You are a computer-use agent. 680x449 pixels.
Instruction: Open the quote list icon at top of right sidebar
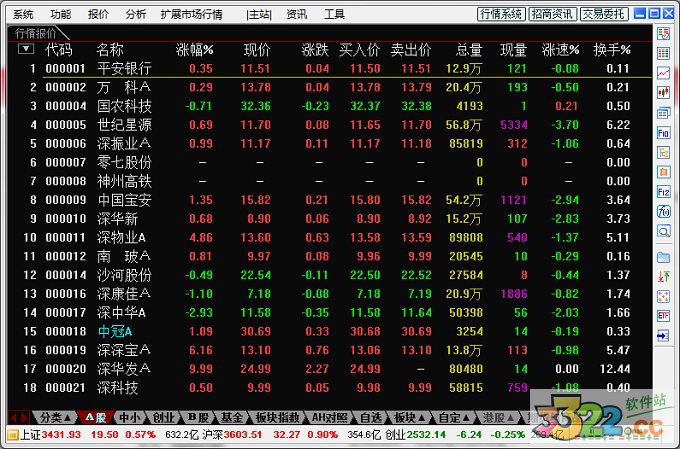[x=663, y=33]
